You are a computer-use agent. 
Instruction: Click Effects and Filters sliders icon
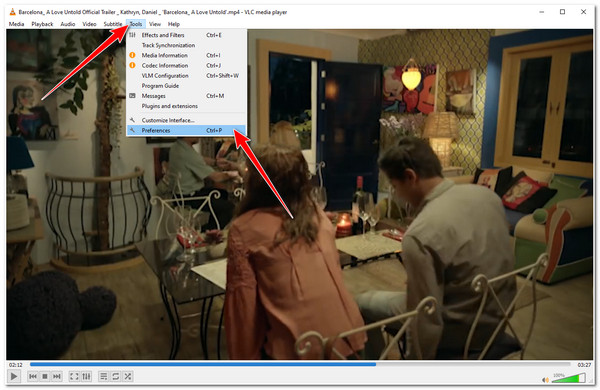[x=132, y=35]
